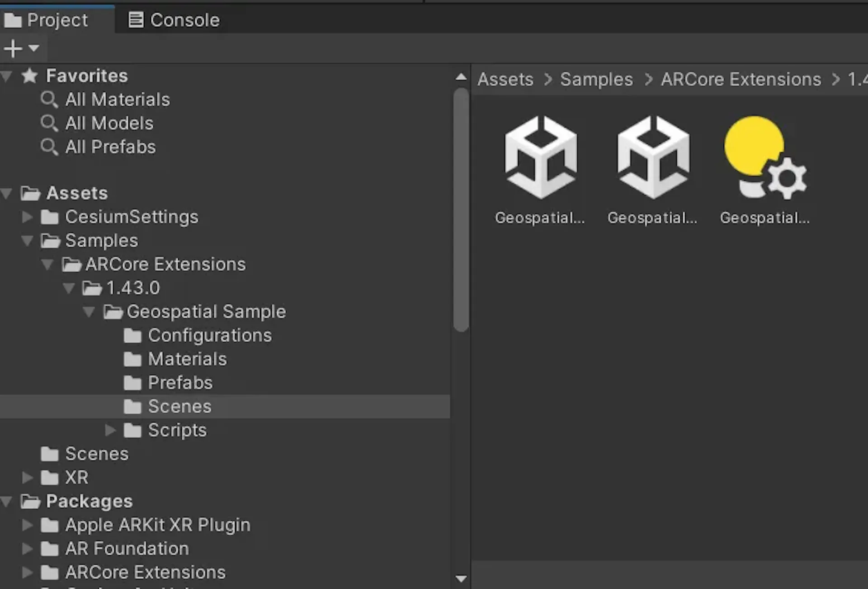Image resolution: width=868 pixels, height=589 pixels.
Task: Select All Models saved search
Action: click(x=109, y=123)
